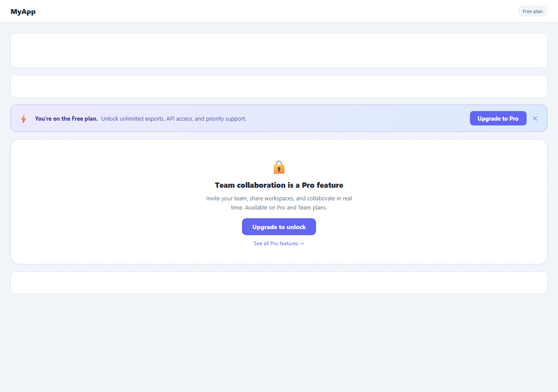Dismiss the Free plan banner
558x392 pixels.
coord(535,118)
